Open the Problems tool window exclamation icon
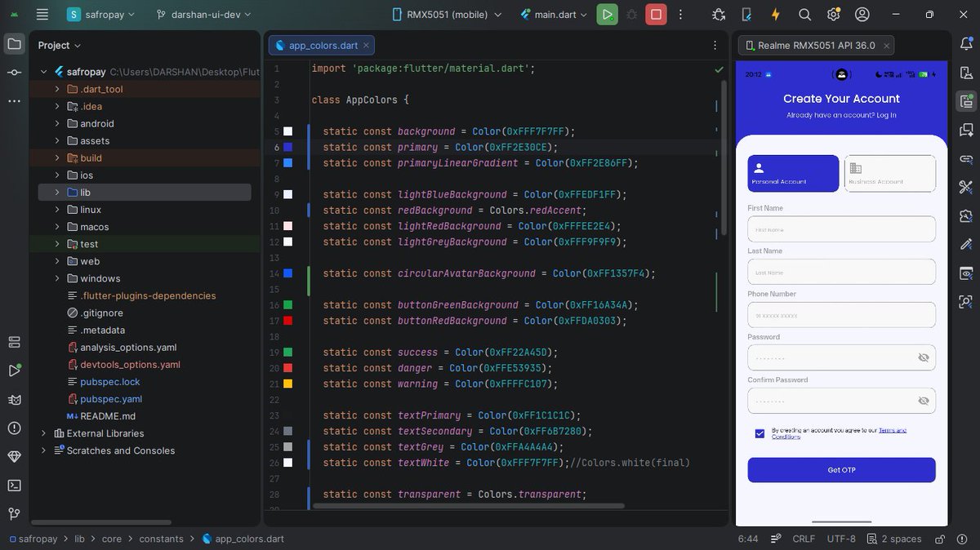980x550 pixels. (14, 428)
